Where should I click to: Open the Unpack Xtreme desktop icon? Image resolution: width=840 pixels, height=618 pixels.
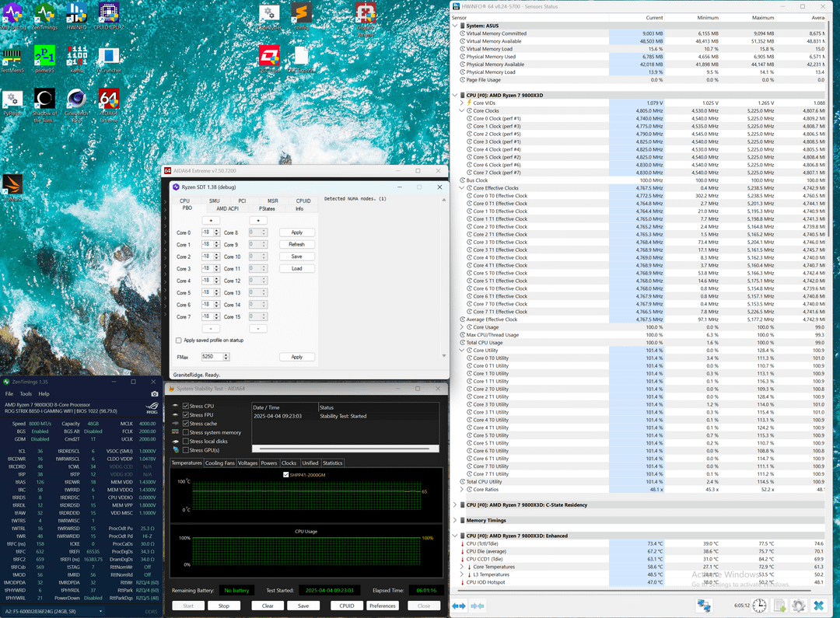click(x=366, y=19)
